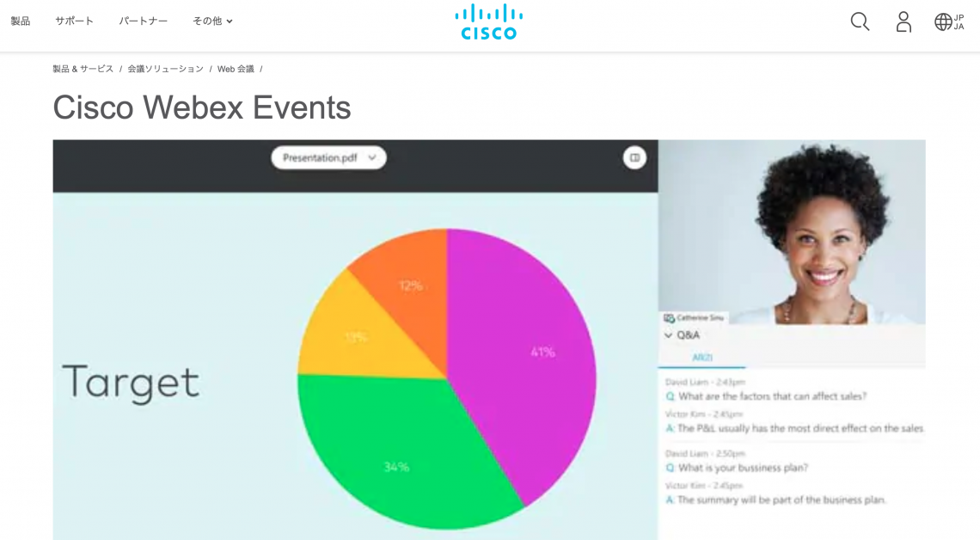Click question 'What are the factors that can affect sales?'
Screen dimensions: 980x540
773,396
